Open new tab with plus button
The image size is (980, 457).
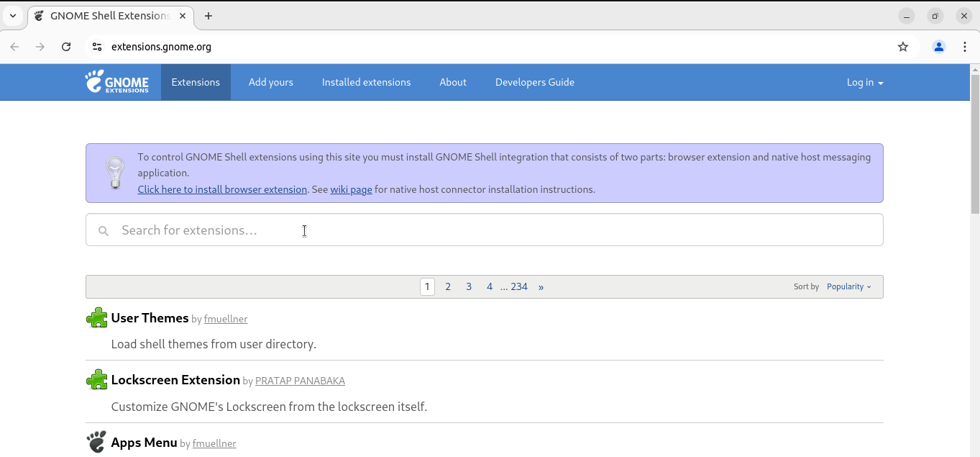point(209,16)
